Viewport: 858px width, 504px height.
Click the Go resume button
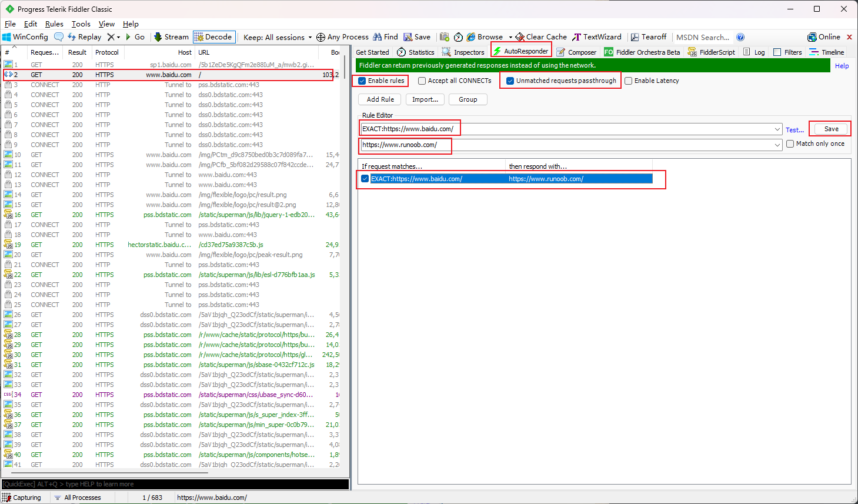(135, 37)
